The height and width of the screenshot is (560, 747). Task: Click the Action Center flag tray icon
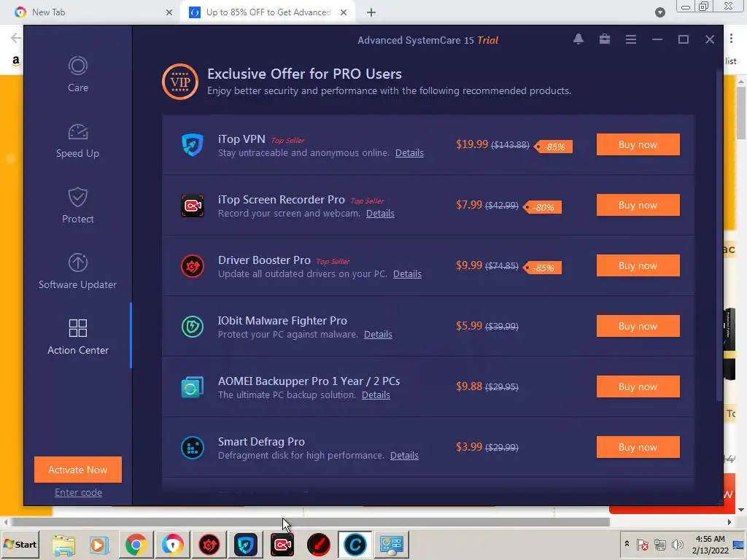(642, 544)
